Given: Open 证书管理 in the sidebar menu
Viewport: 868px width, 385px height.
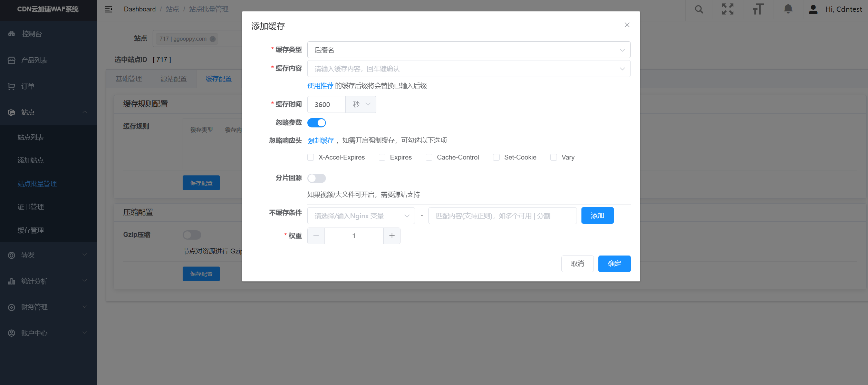Looking at the screenshot, I should 31,207.
